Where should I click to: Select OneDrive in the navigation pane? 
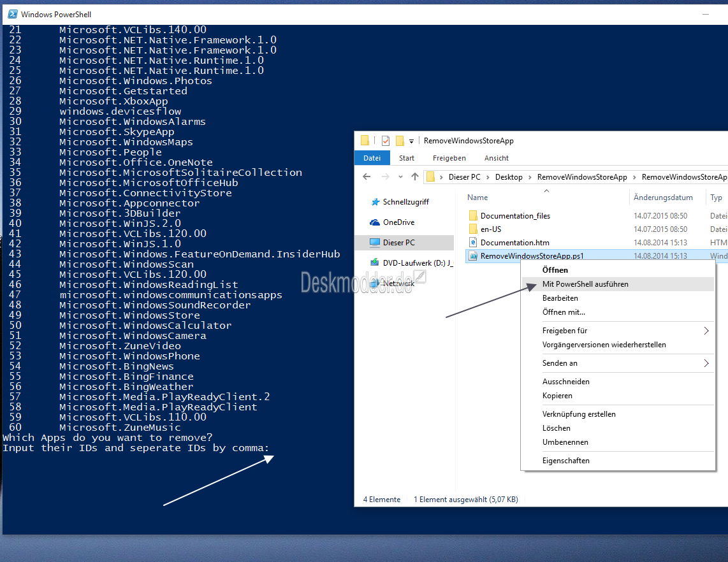click(399, 222)
